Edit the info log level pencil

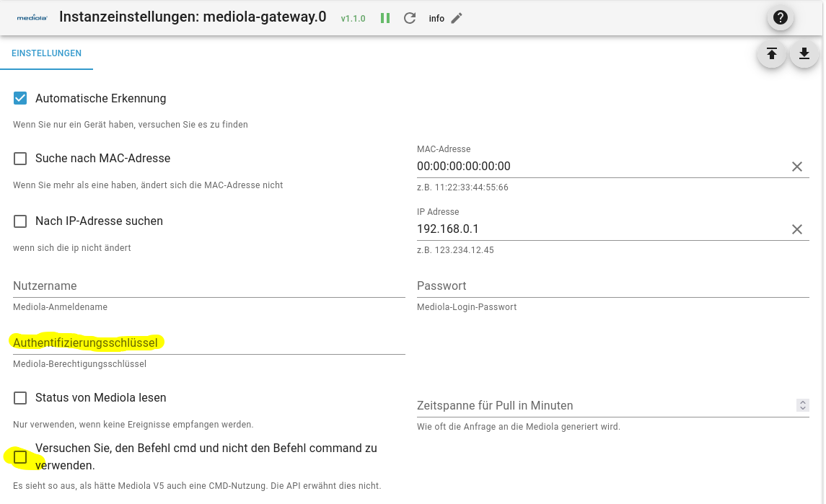tap(457, 19)
